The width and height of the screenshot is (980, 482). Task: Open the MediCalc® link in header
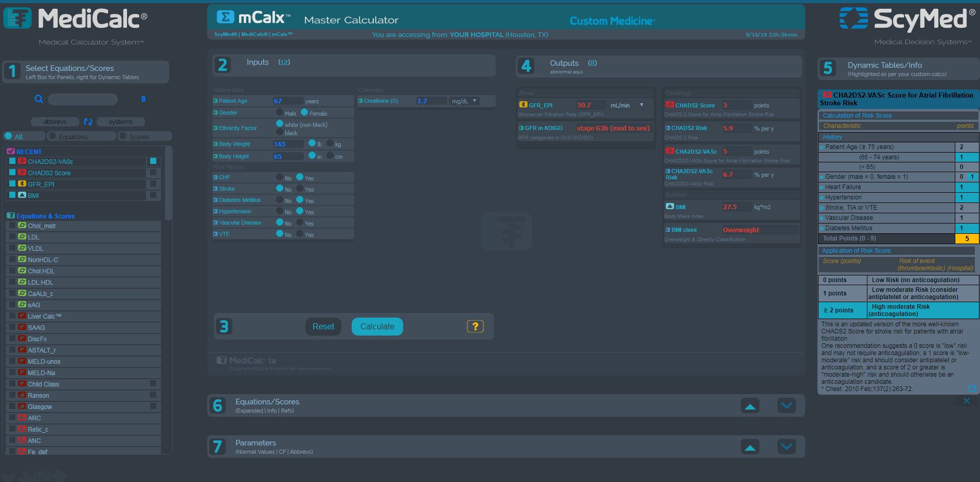pyautogui.click(x=255, y=34)
